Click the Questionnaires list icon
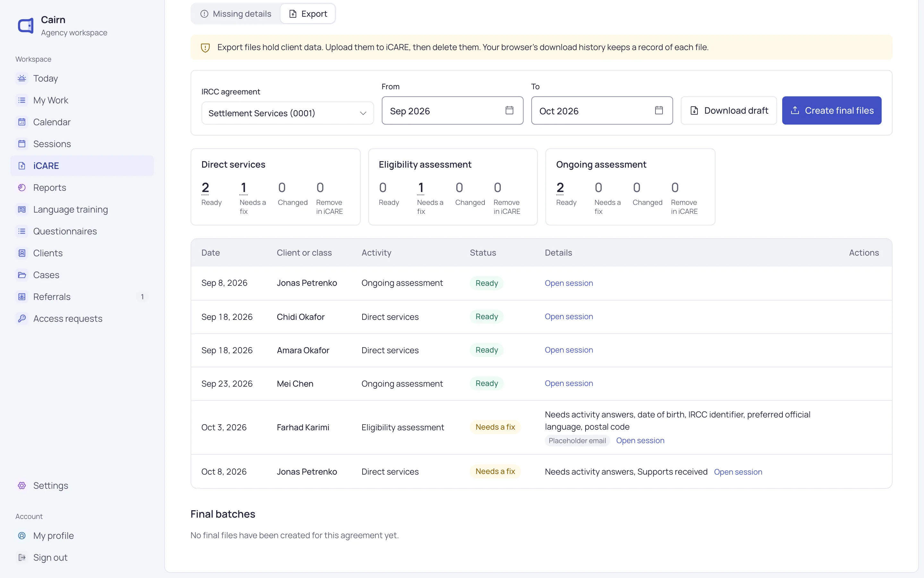The width and height of the screenshot is (924, 578). click(22, 231)
